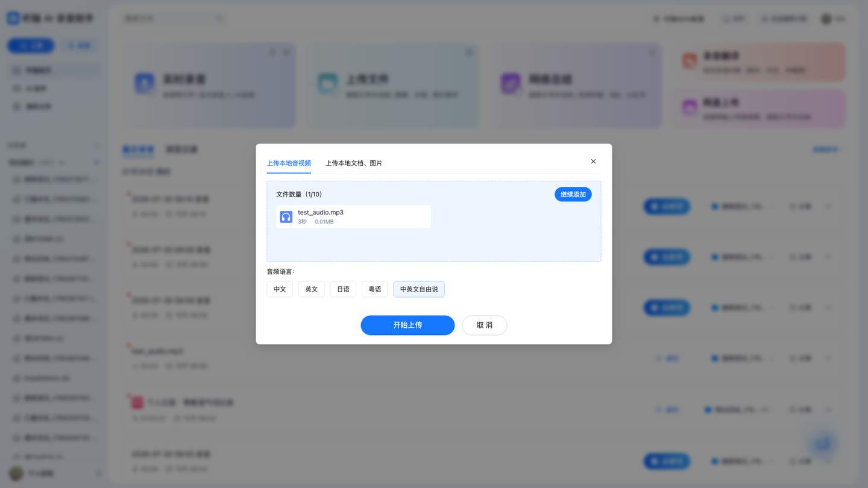Image resolution: width=868 pixels, height=488 pixels.
Task: Choose 粤语 as audio language
Action: (375, 289)
